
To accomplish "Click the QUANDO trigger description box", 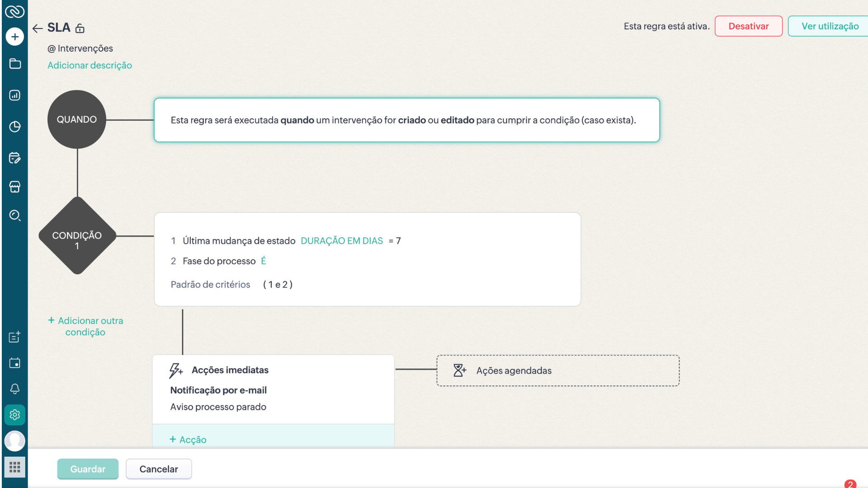I will point(406,120).
